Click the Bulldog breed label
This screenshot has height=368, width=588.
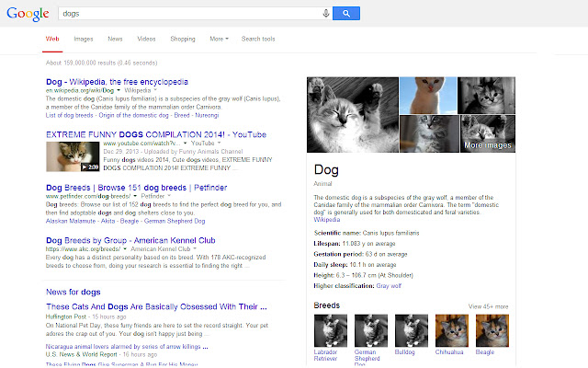pos(404,352)
